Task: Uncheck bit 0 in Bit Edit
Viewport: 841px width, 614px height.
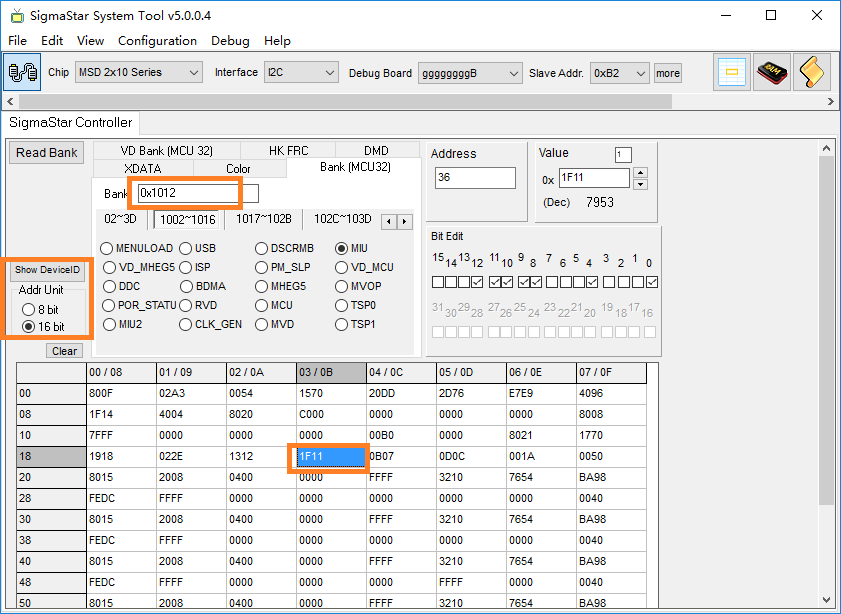Action: (x=652, y=283)
